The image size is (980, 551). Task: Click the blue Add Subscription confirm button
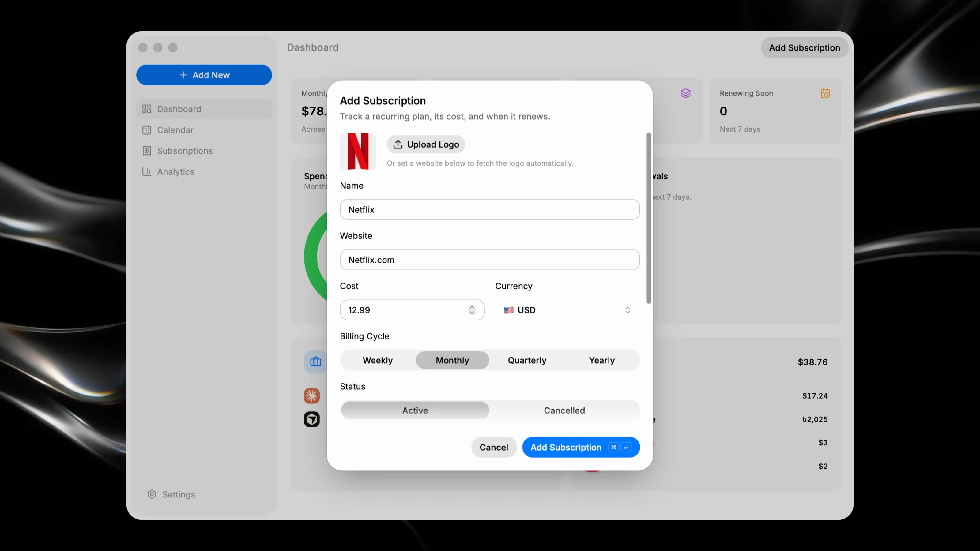(x=581, y=447)
